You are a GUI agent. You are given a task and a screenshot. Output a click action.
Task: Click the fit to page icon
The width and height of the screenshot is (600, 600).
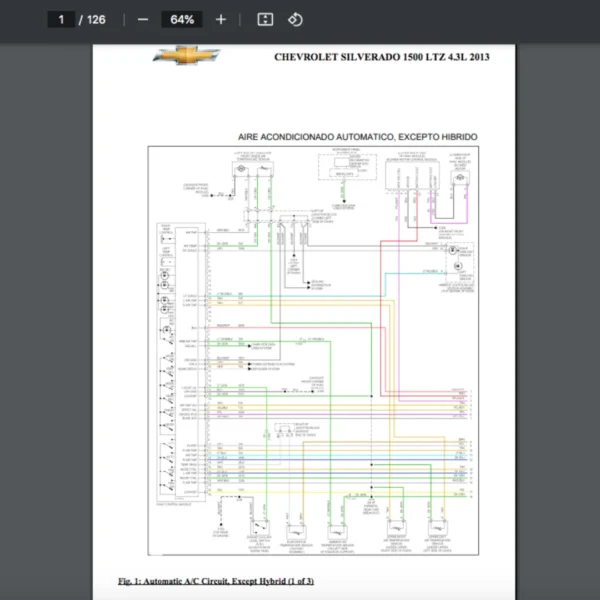click(265, 19)
